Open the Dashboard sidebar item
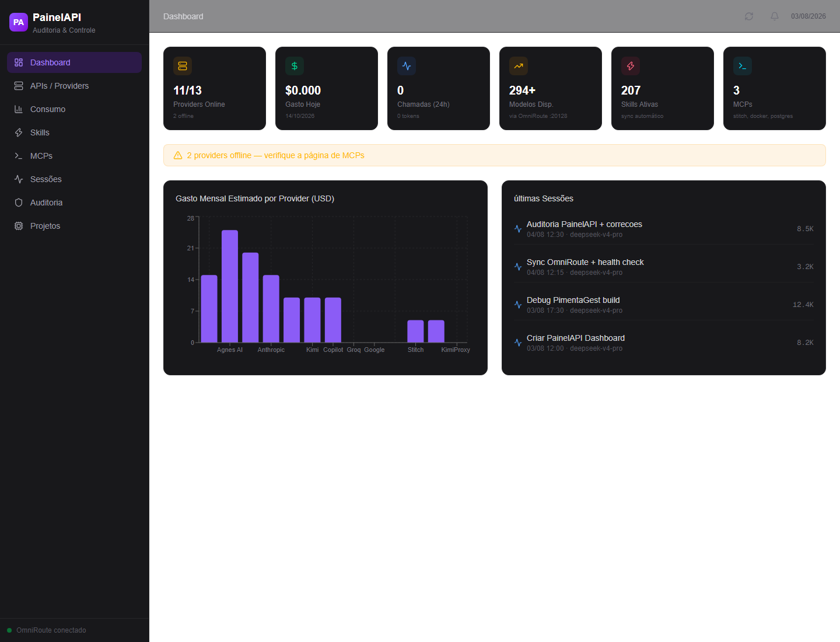Screen dimensions: 840x642 click(x=74, y=62)
